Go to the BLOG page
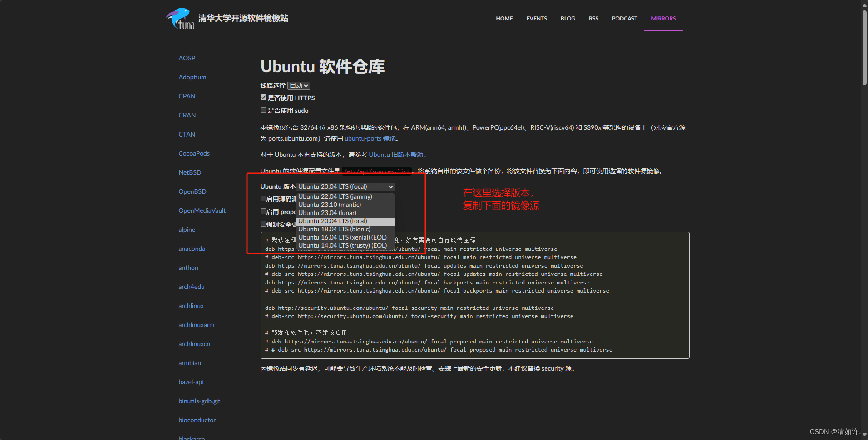 click(x=567, y=19)
